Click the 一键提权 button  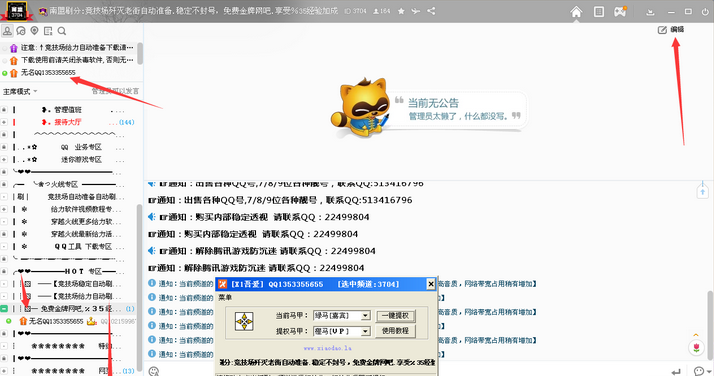[395, 315]
